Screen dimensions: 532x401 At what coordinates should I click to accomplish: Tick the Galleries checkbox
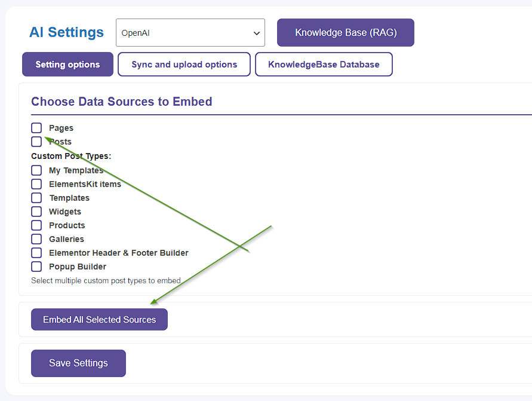click(x=36, y=239)
